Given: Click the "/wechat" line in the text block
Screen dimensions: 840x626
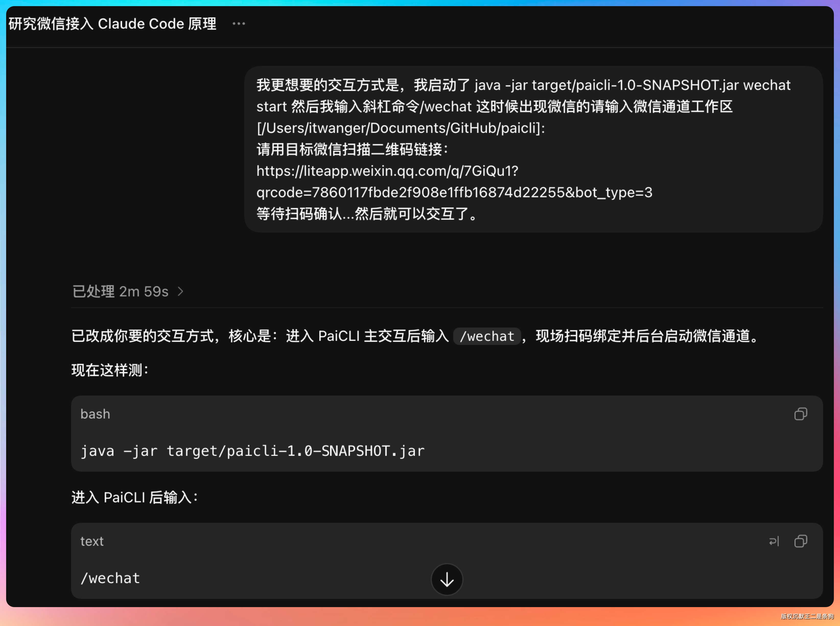Looking at the screenshot, I should [110, 578].
